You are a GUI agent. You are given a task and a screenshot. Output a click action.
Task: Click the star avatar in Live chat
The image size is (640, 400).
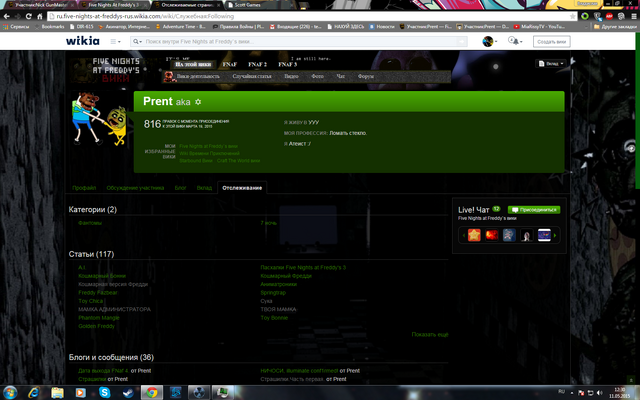[x=474, y=235]
